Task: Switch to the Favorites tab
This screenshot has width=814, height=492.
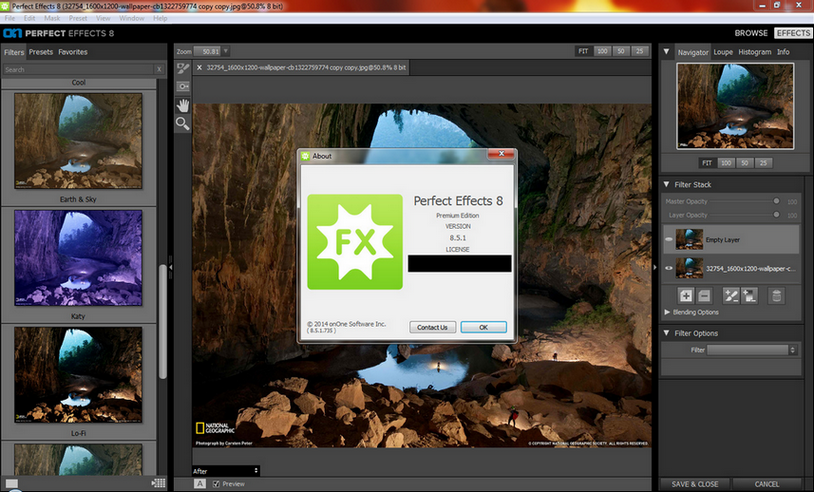Action: pyautogui.click(x=73, y=52)
